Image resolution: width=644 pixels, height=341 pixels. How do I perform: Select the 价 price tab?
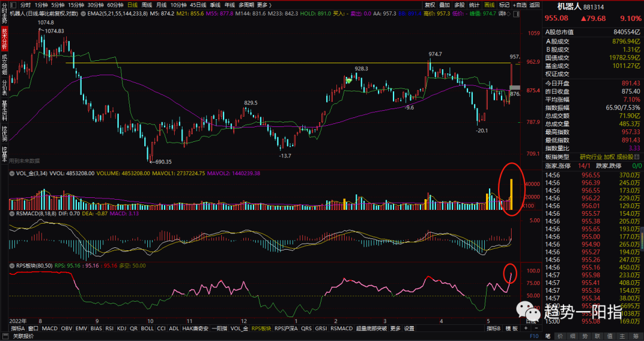point(561,336)
